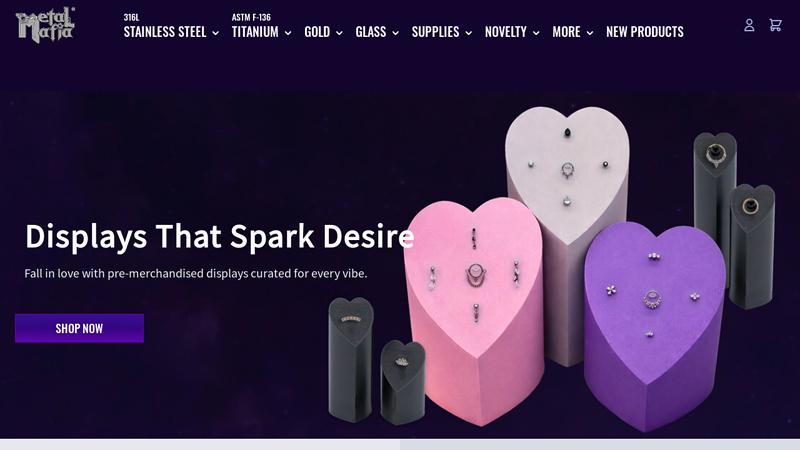
Task: Open the New Products menu item
Action: (645, 32)
